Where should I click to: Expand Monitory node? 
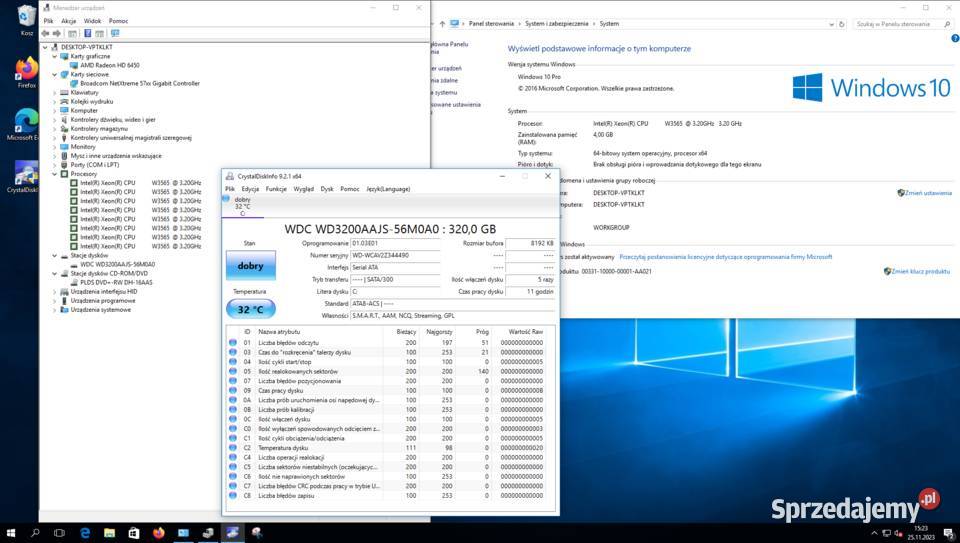pyautogui.click(x=54, y=147)
